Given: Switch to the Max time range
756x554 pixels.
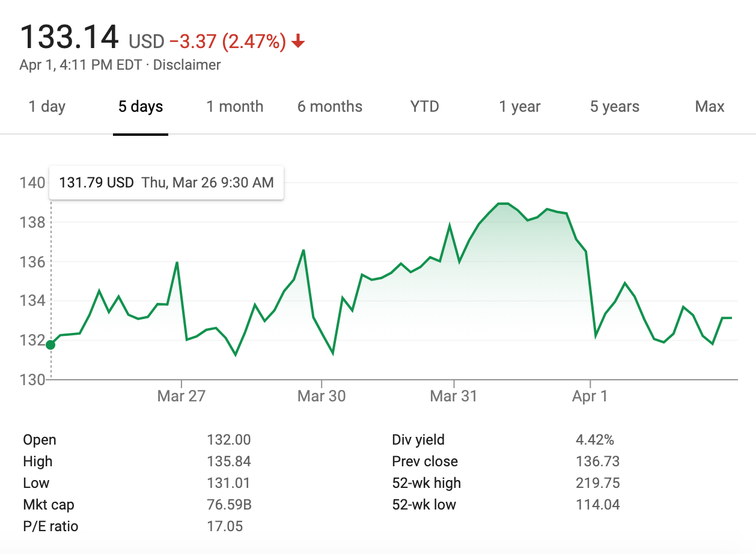Looking at the screenshot, I should pos(709,106).
